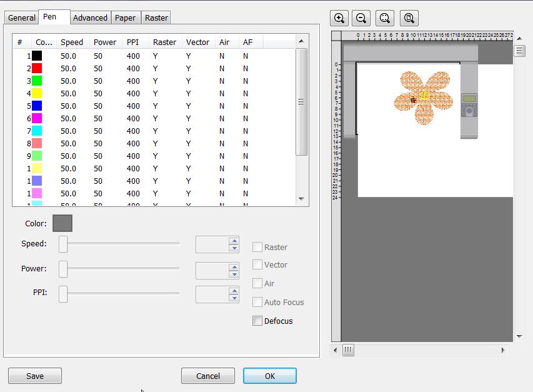Save the pen settings
Image resolution: width=533 pixels, height=392 pixels.
[34, 376]
